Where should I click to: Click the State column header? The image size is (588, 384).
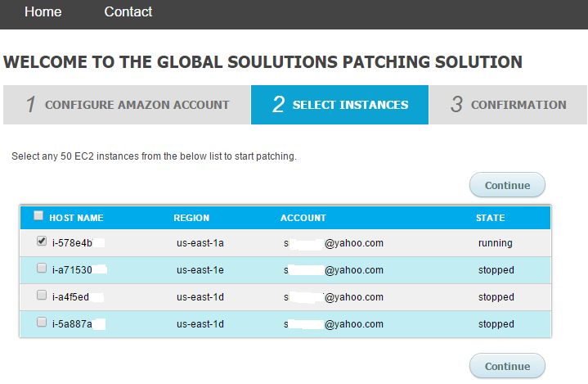click(x=491, y=218)
